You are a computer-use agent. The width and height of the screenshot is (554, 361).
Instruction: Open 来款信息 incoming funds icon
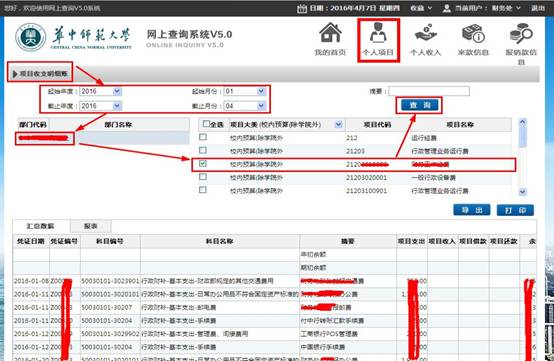pyautogui.click(x=473, y=34)
